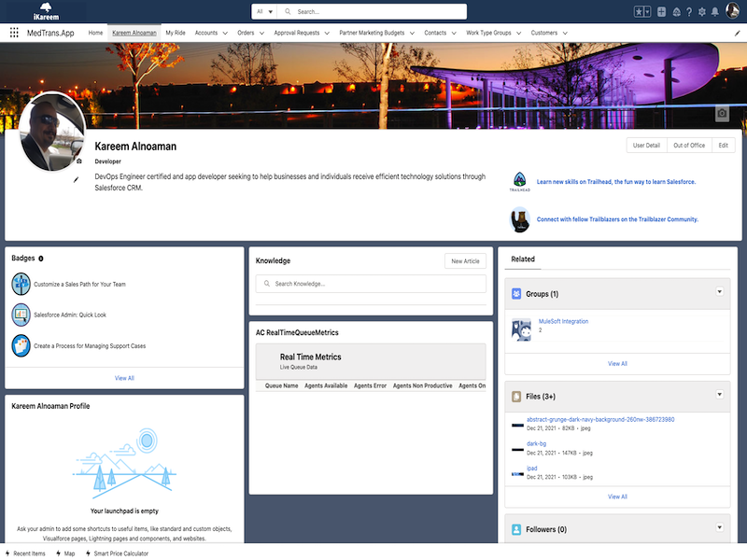Open the abstract-grunge-dark-navy-background file
The height and width of the screenshot is (560, 747).
coord(600,419)
